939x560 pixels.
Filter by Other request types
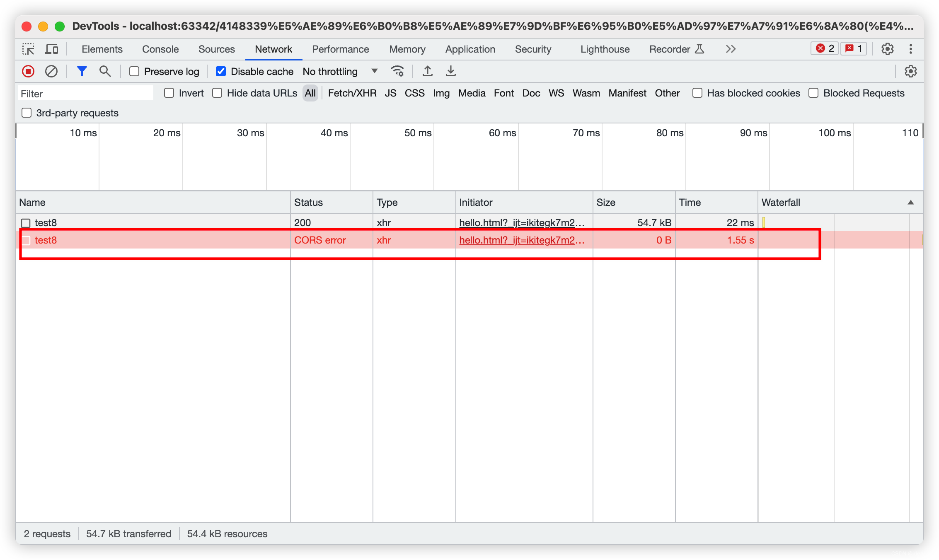click(x=667, y=93)
